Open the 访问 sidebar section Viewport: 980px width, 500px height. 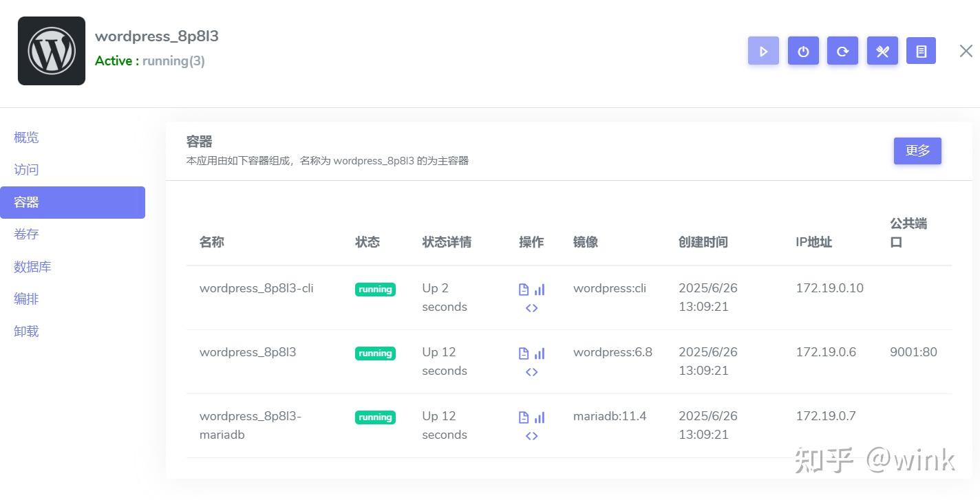coord(26,169)
